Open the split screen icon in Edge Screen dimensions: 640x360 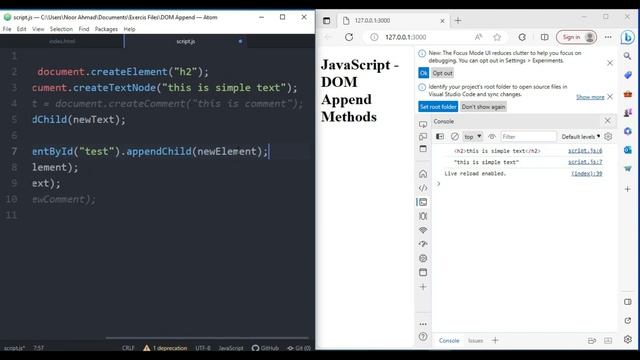[x=544, y=37]
